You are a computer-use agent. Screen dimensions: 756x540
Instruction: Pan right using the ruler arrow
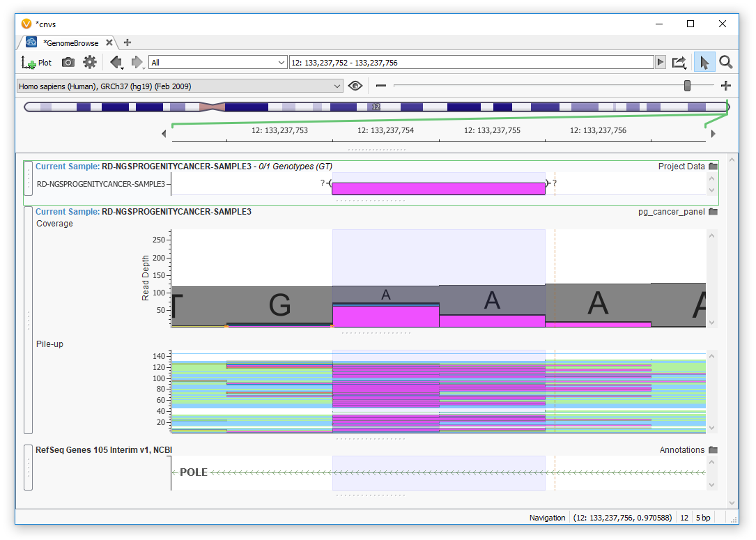(713, 134)
